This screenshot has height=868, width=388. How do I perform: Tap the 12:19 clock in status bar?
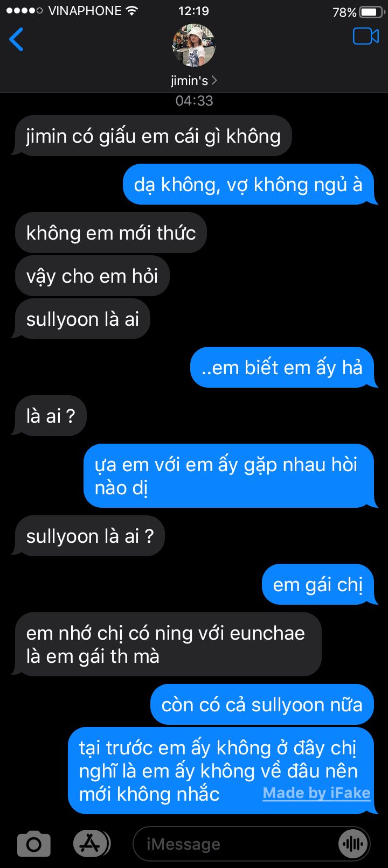pos(193,11)
